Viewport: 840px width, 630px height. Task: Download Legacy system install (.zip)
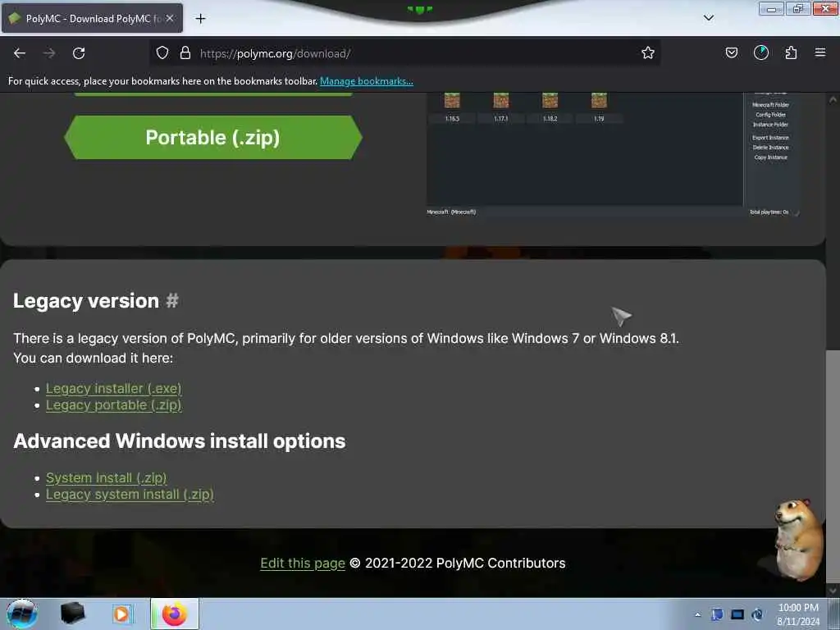[x=130, y=495]
